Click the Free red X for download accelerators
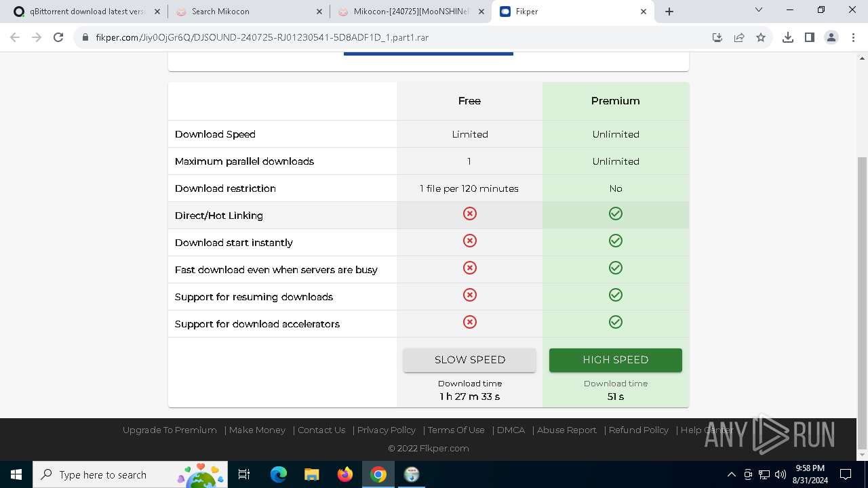868x488 pixels. click(x=469, y=322)
